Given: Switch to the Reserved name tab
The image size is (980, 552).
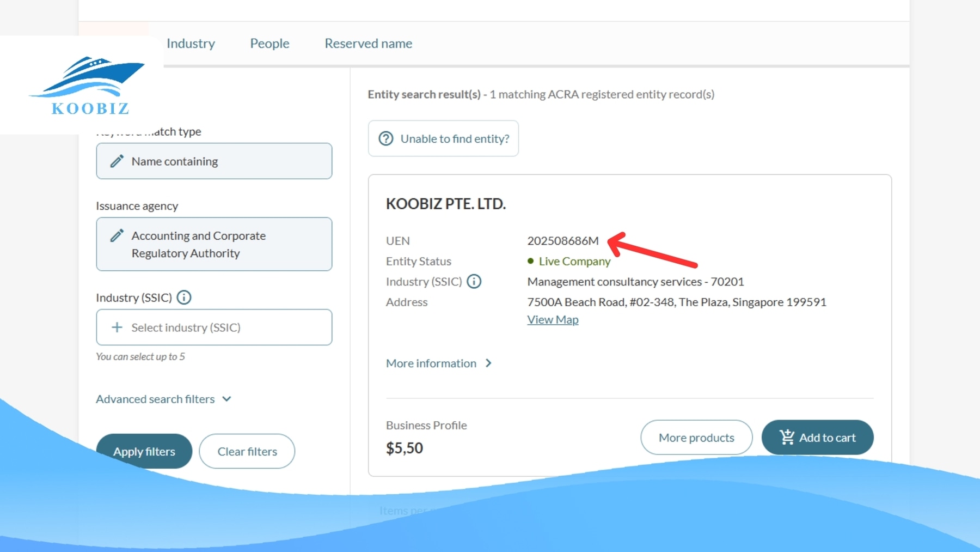Looking at the screenshot, I should (x=368, y=43).
